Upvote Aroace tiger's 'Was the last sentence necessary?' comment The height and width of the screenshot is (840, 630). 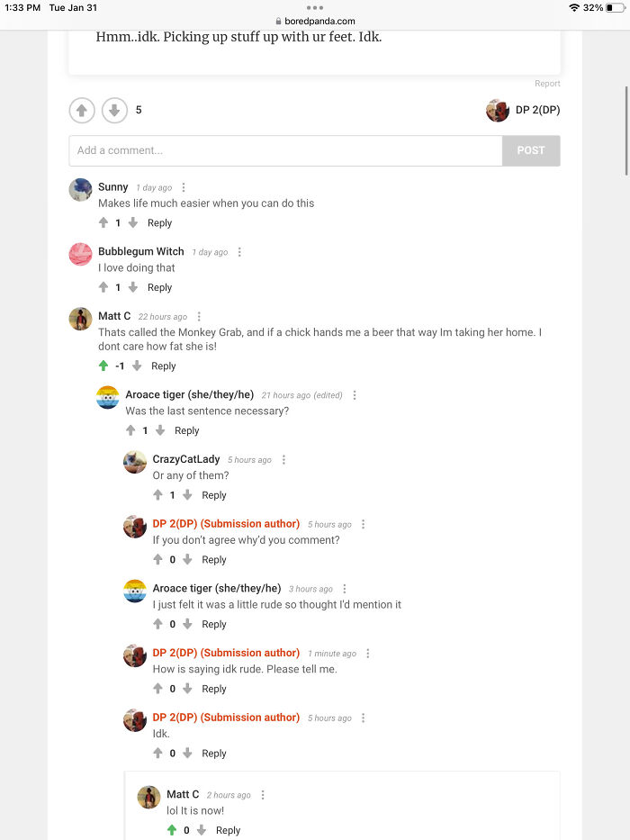pos(130,430)
